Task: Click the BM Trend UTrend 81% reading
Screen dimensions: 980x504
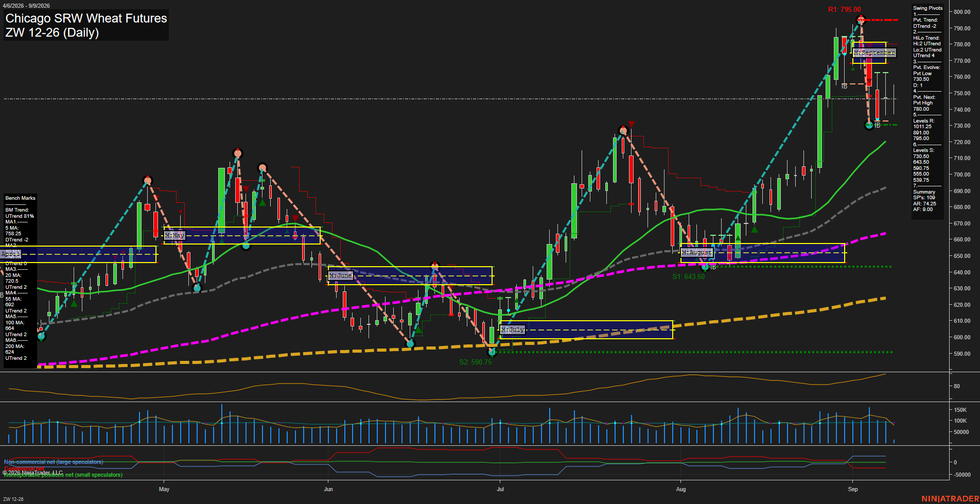Action: tap(20, 213)
